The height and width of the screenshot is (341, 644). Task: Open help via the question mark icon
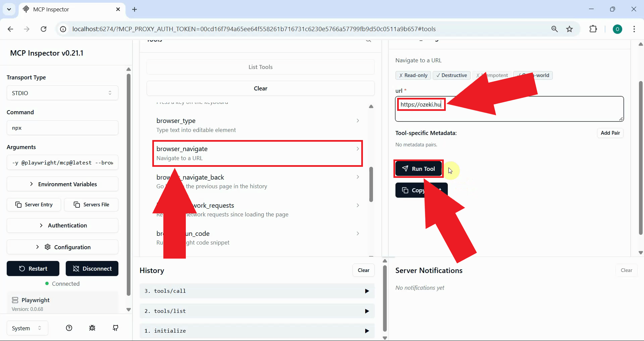click(69, 328)
